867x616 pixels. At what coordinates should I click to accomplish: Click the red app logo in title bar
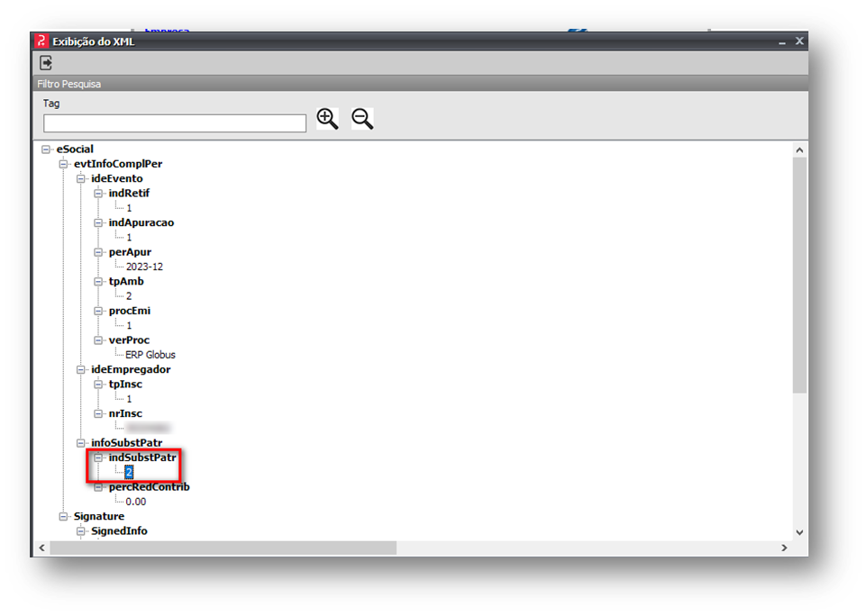click(41, 41)
